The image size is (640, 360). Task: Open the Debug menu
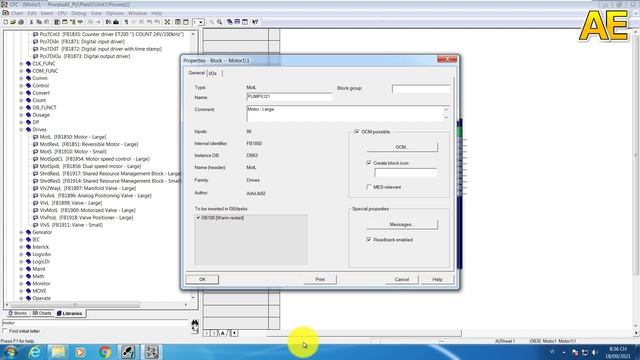coord(78,13)
